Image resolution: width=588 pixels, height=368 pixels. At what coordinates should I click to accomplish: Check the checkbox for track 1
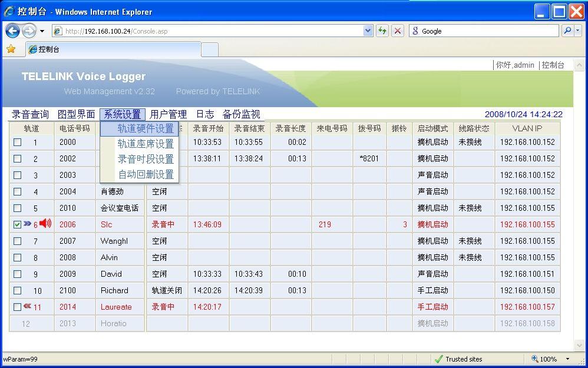[17, 142]
